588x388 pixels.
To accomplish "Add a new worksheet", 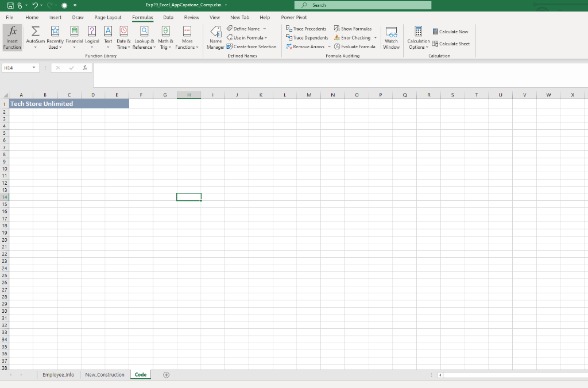I will click(166, 374).
